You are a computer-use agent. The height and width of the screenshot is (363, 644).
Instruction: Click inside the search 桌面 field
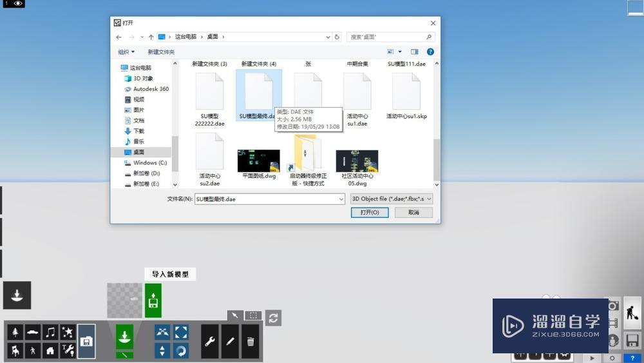[390, 37]
